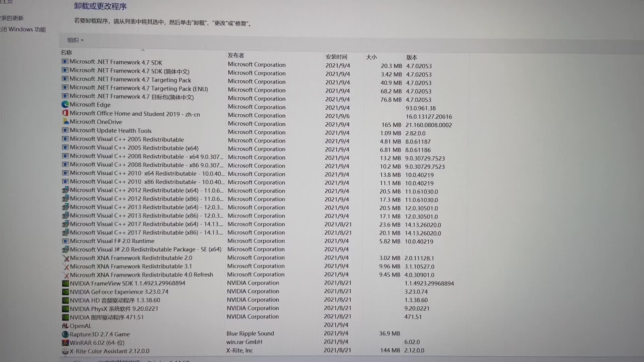The width and height of the screenshot is (644, 362).
Task: Click the NVIDIA GeForce Experience icon
Action: tap(65, 291)
